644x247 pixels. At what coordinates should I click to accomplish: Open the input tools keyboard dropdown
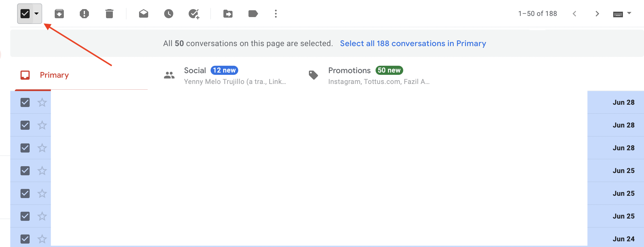coord(629,13)
